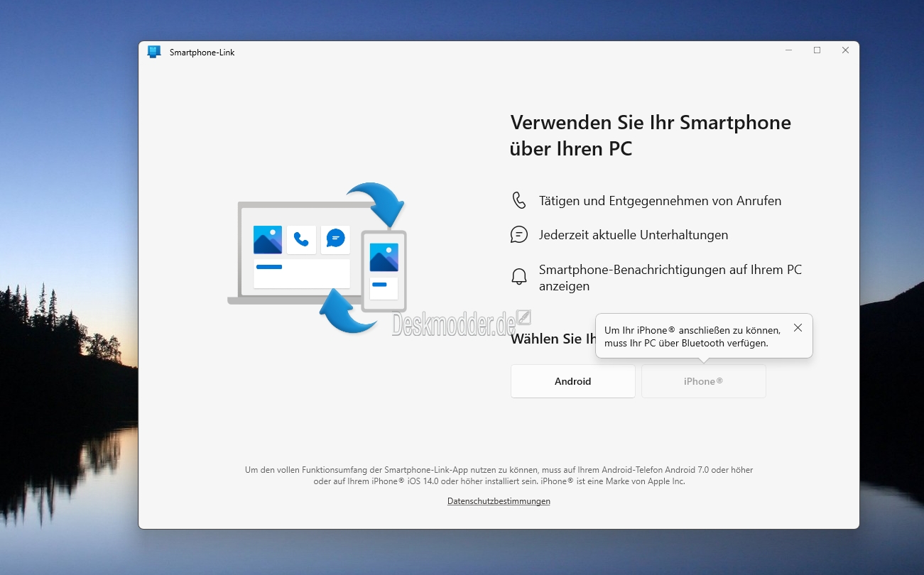
Task: Choose the iPhone® device button
Action: [x=703, y=381]
